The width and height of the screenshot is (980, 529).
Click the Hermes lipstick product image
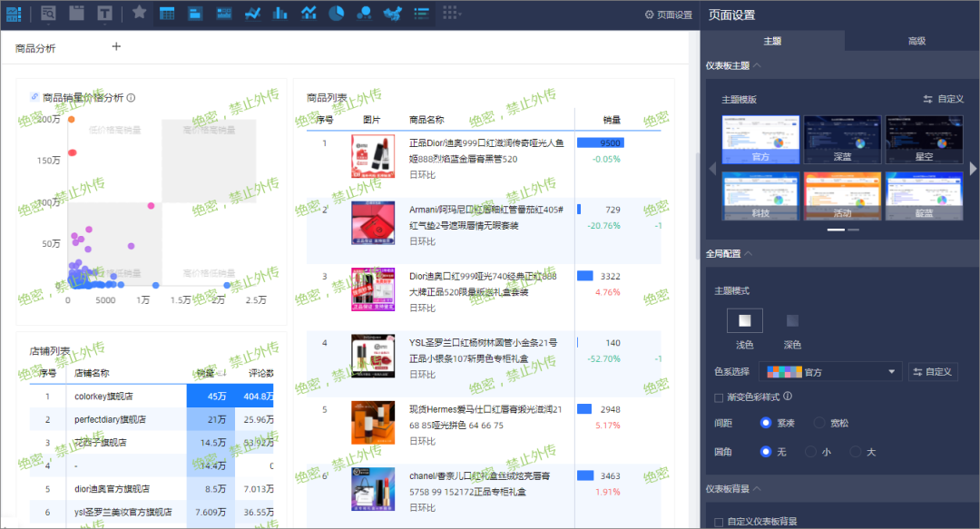pyautogui.click(x=373, y=423)
